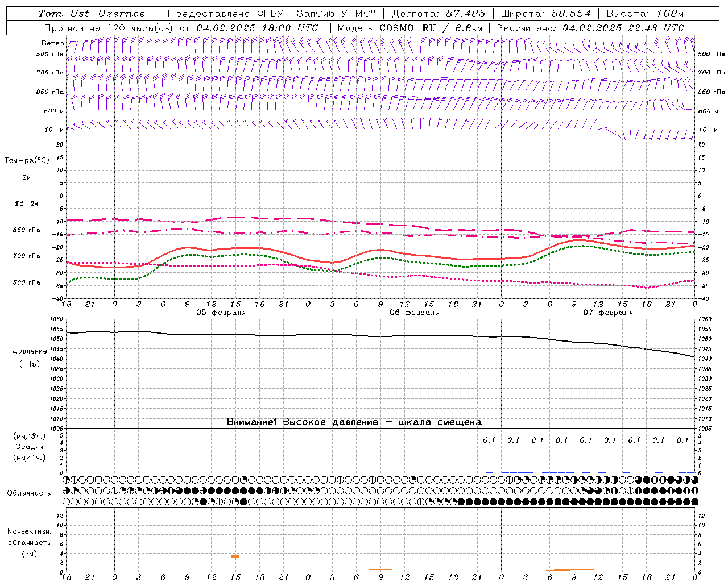728x582 pixels.
Task: Click the 'Тем-ра(°C)' temperature label
Action: (27, 161)
